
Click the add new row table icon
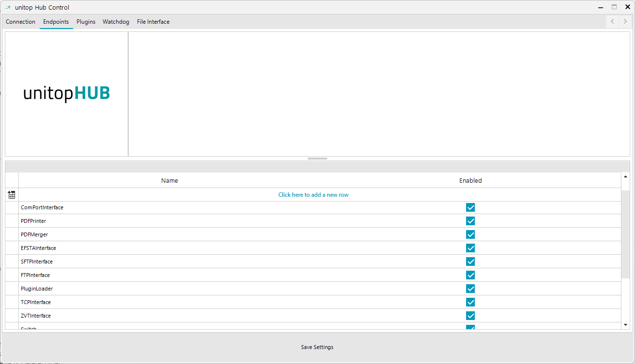tap(12, 194)
